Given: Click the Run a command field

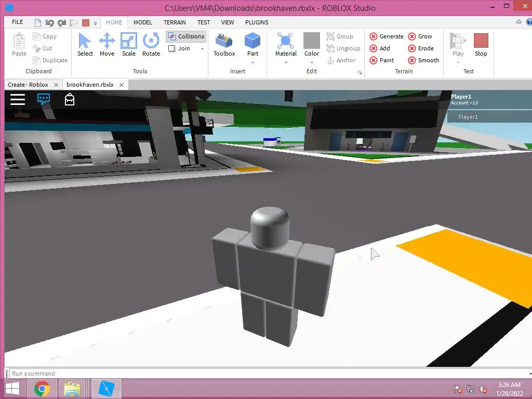Looking at the screenshot, I should (270, 374).
